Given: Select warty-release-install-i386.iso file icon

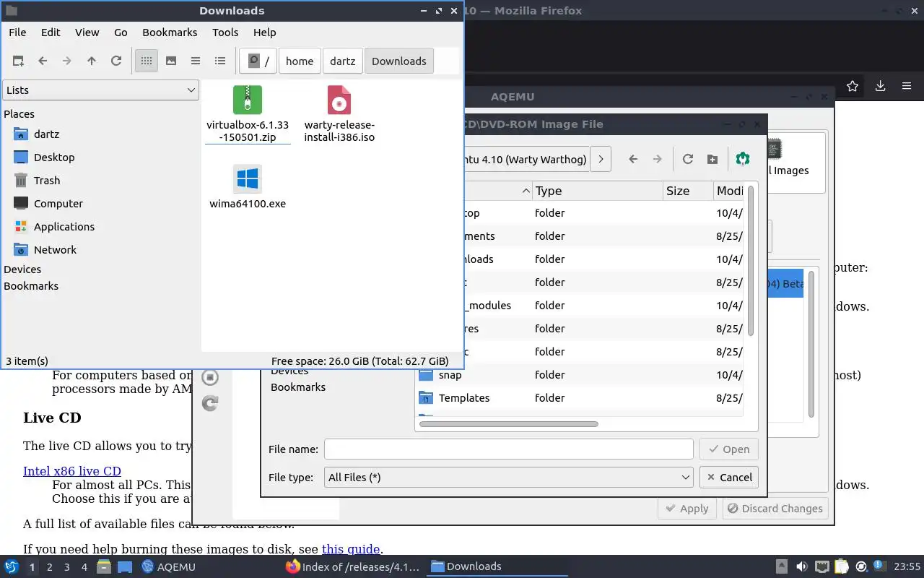Looking at the screenshot, I should click(x=339, y=100).
